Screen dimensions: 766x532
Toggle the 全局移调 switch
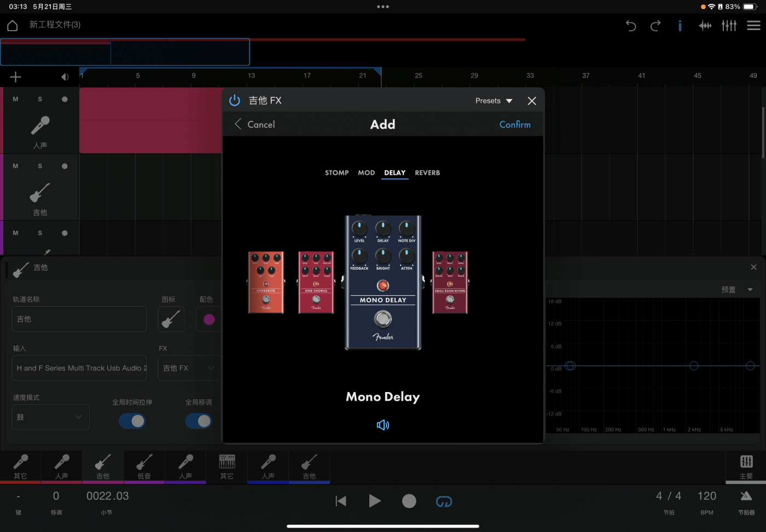(x=199, y=421)
